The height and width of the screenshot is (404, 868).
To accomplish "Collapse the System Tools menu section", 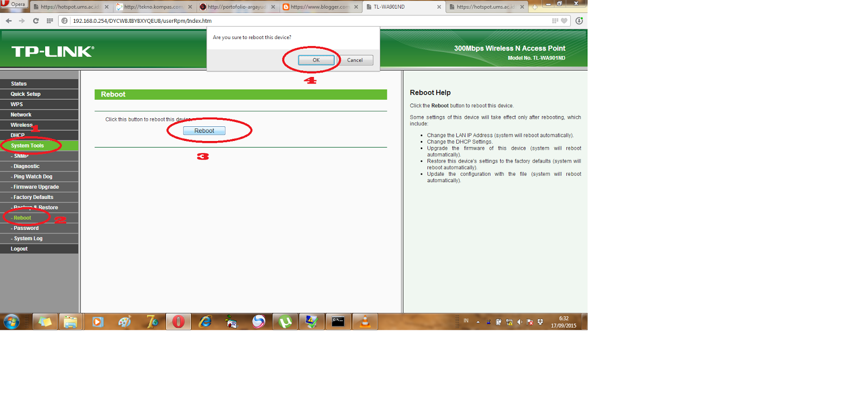I will coord(39,145).
